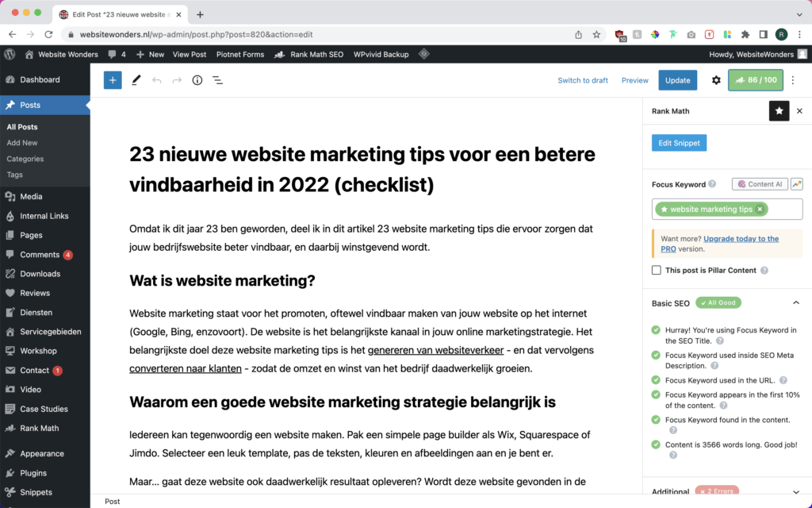The width and height of the screenshot is (812, 508).
Task: Click the redo arrow icon
Action: pyautogui.click(x=177, y=80)
